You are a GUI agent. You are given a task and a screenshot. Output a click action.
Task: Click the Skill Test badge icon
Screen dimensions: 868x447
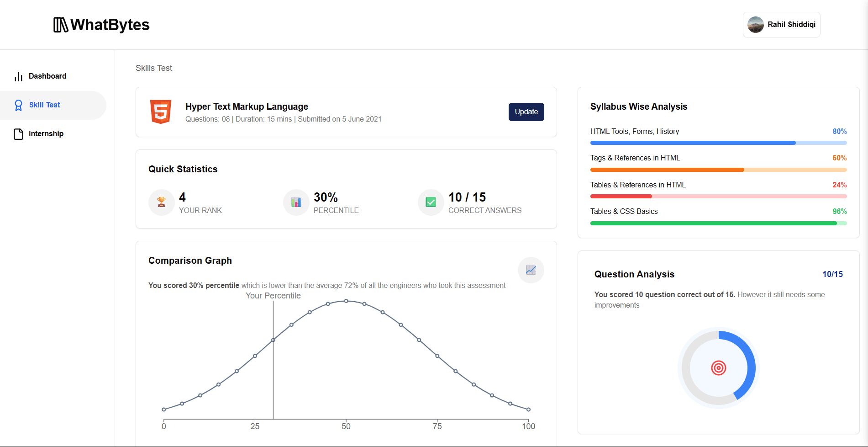(x=18, y=105)
